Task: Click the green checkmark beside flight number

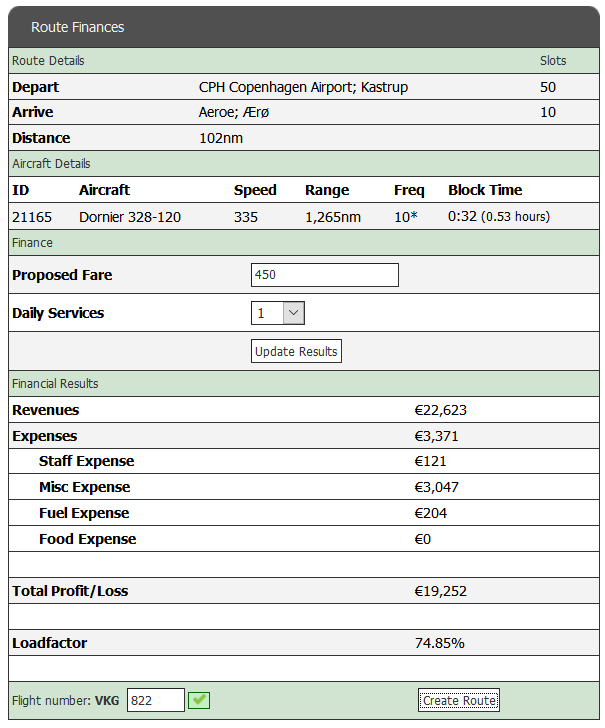Action: click(x=200, y=700)
